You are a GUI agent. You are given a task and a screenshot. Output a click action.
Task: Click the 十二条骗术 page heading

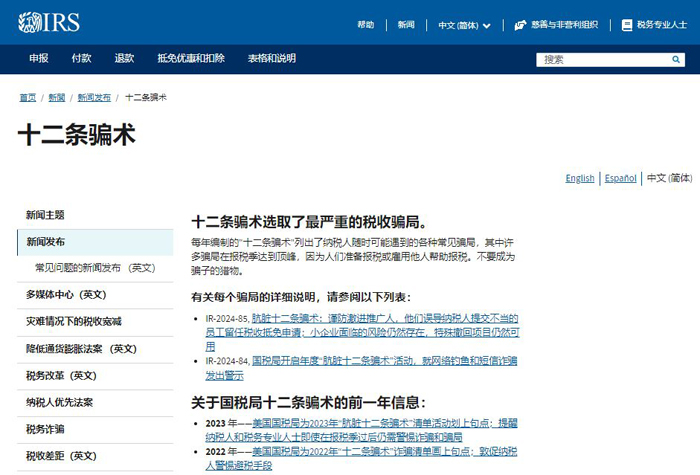point(77,134)
